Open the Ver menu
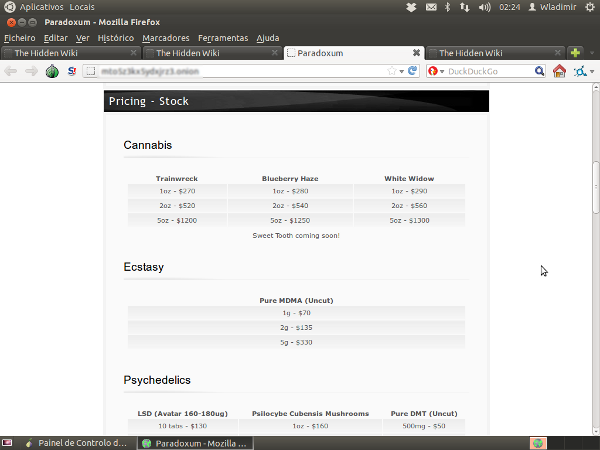The height and width of the screenshot is (450, 600). coord(82,38)
